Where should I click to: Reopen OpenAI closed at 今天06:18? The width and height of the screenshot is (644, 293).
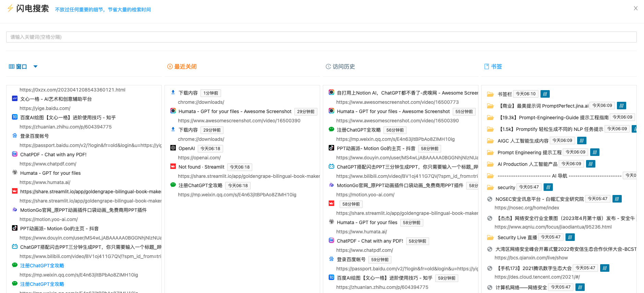pos(187,148)
